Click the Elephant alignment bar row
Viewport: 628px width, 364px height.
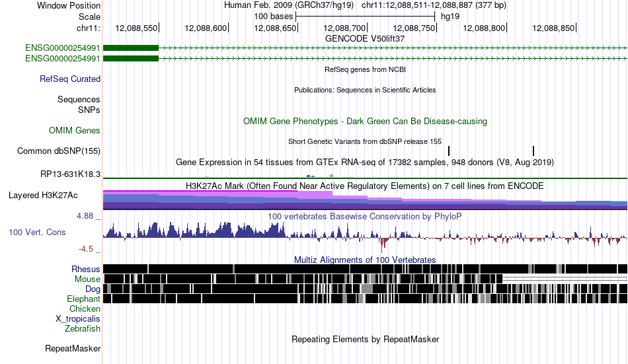pos(366,299)
